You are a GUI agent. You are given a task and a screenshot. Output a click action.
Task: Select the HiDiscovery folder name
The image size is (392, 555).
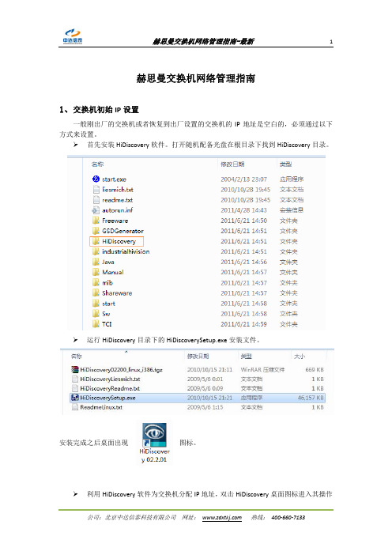pos(119,241)
